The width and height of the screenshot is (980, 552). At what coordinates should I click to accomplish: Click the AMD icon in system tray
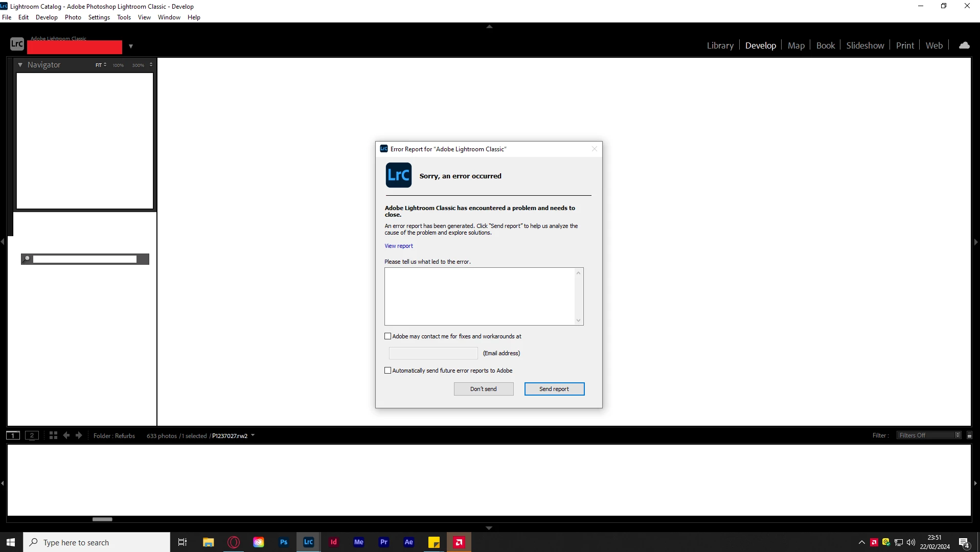[x=874, y=542]
